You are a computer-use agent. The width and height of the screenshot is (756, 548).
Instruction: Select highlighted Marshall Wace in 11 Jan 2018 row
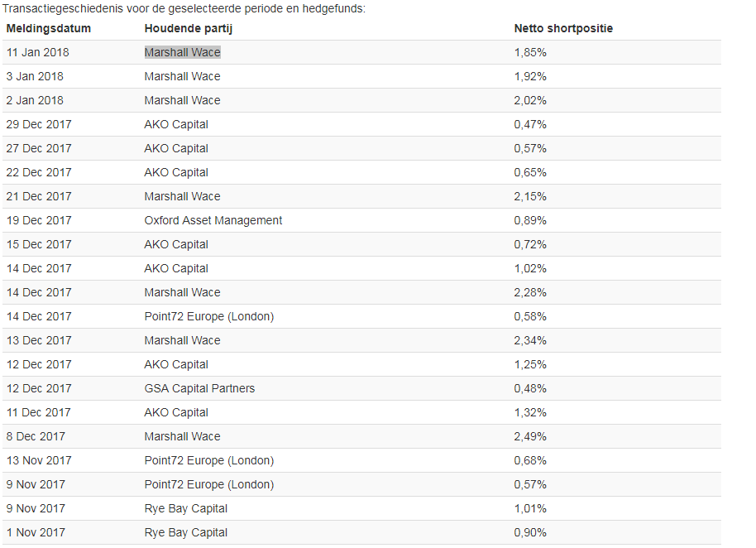tap(182, 52)
